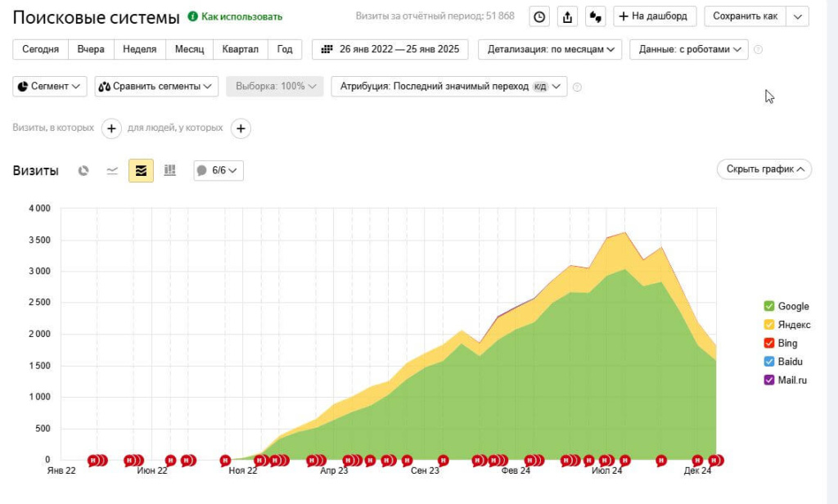The width and height of the screenshot is (838, 504).
Task: Select the Вчера period tab
Action: coord(91,49)
